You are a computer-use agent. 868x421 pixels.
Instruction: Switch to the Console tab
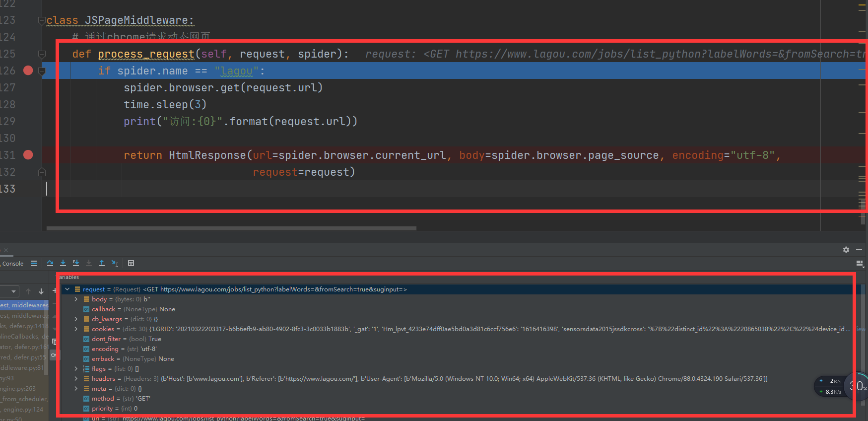pyautogui.click(x=12, y=264)
